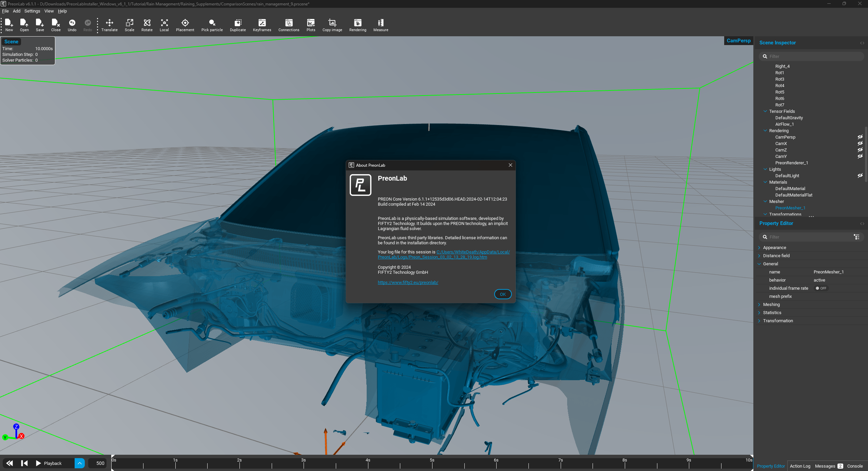The height and width of the screenshot is (471, 868).
Task: Select AirFlow_1 in the scene tree
Action: tap(784, 124)
